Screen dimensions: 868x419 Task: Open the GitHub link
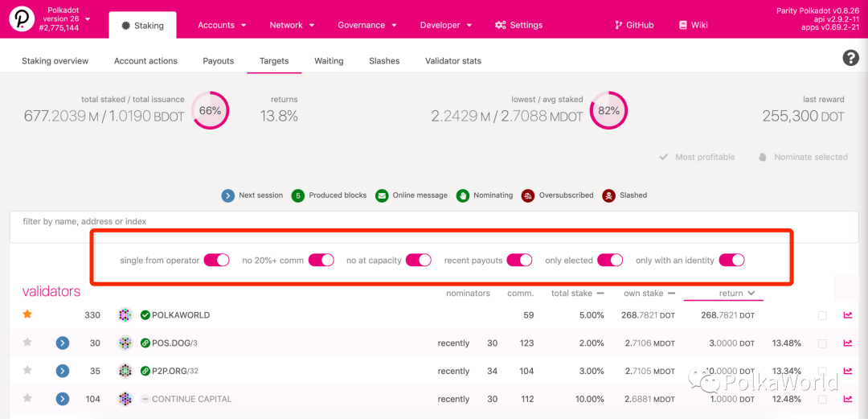[633, 25]
